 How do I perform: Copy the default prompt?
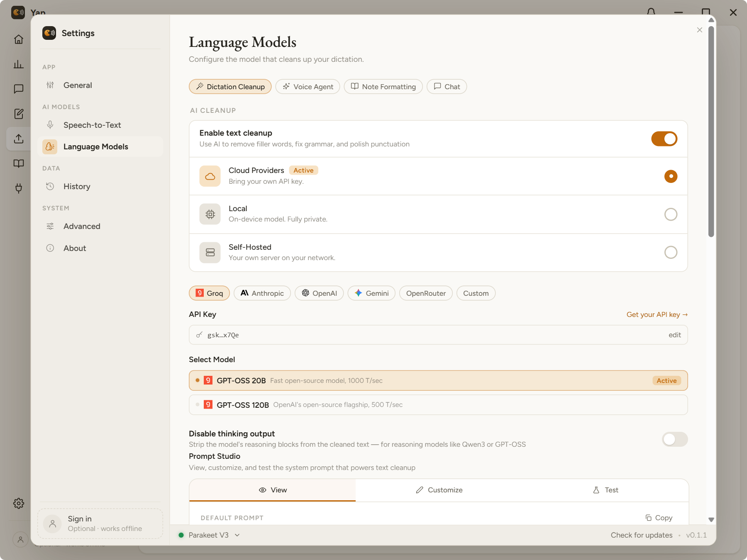[x=659, y=518]
